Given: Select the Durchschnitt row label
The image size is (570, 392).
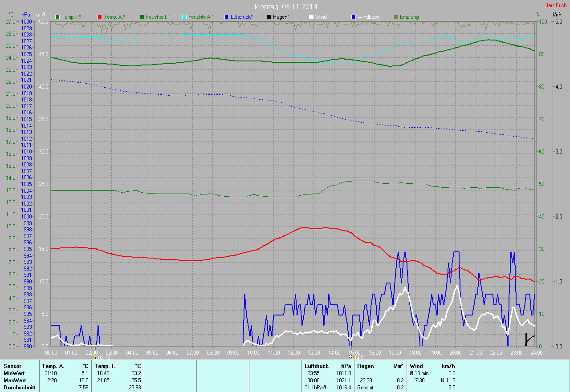Looking at the screenshot, I should 18,388.
